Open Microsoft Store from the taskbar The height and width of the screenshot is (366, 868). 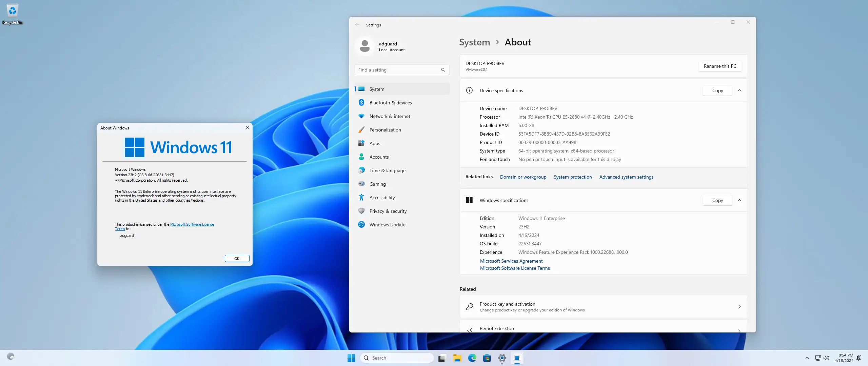487,358
